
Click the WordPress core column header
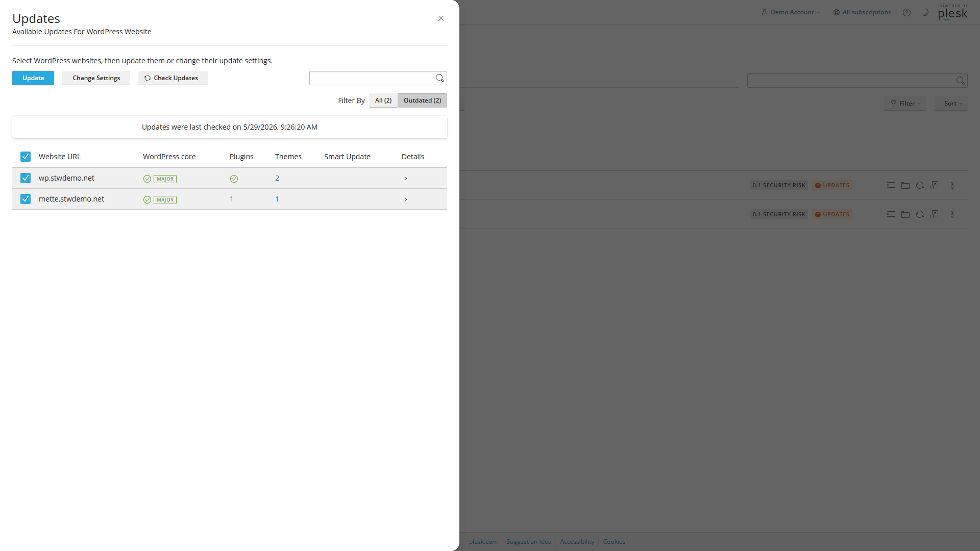[169, 157]
